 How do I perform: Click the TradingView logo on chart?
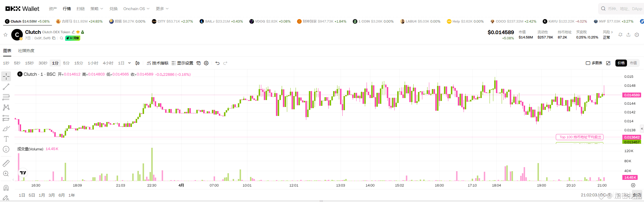(23, 173)
